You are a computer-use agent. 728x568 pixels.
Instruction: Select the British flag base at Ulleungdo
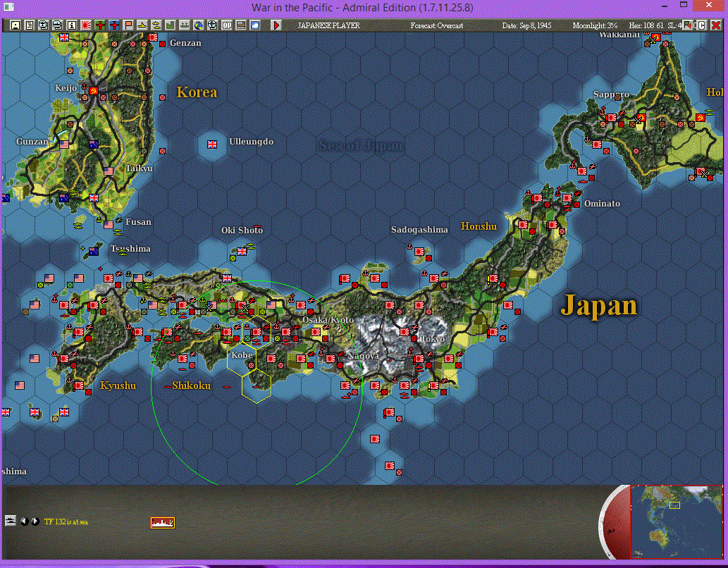click(x=212, y=144)
